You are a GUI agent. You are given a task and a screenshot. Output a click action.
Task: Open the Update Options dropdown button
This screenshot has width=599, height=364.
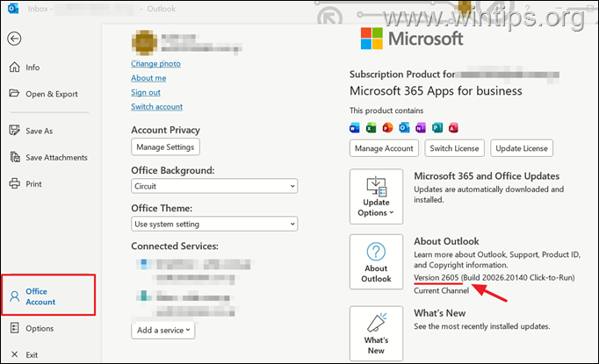click(376, 196)
